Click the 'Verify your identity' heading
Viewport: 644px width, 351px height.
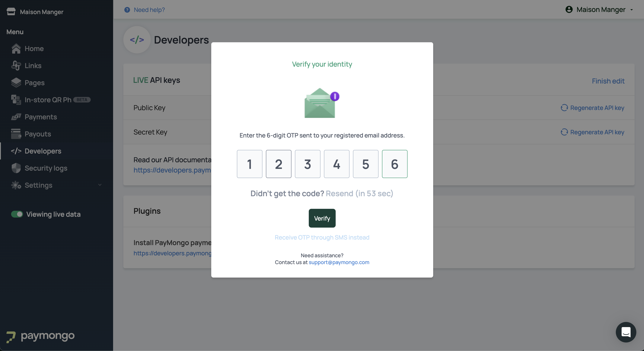click(322, 64)
